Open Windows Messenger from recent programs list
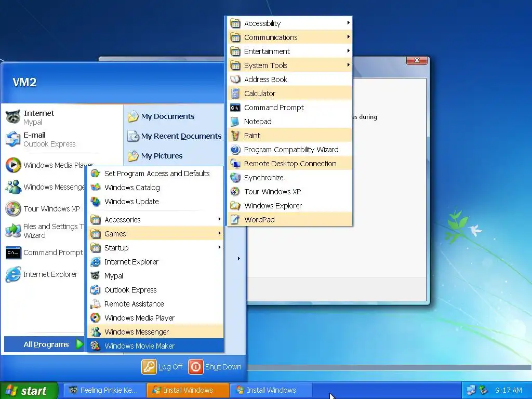The width and height of the screenshot is (532, 399). coord(44,187)
